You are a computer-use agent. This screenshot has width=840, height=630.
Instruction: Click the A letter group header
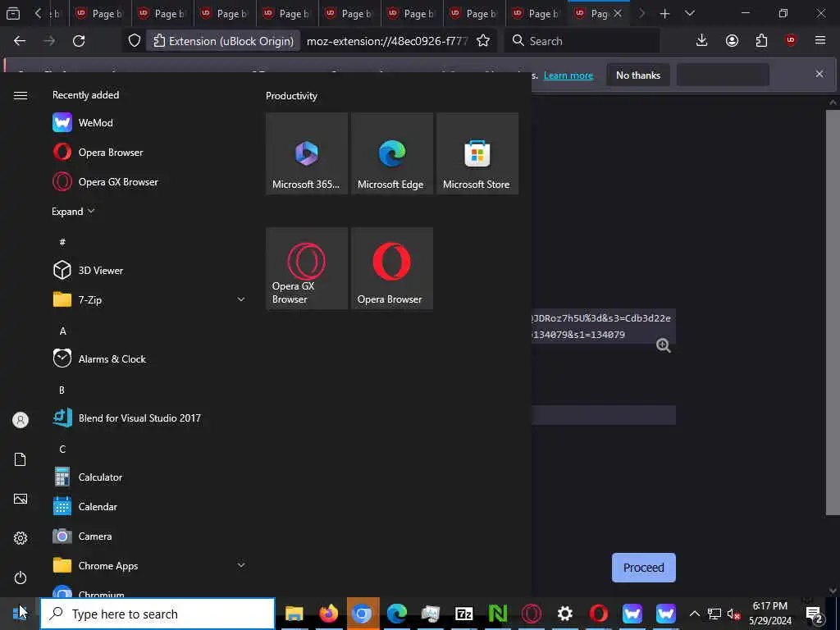pyautogui.click(x=62, y=331)
